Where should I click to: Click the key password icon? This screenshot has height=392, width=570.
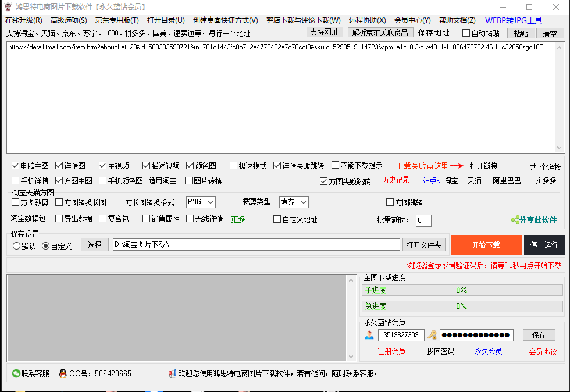point(432,335)
